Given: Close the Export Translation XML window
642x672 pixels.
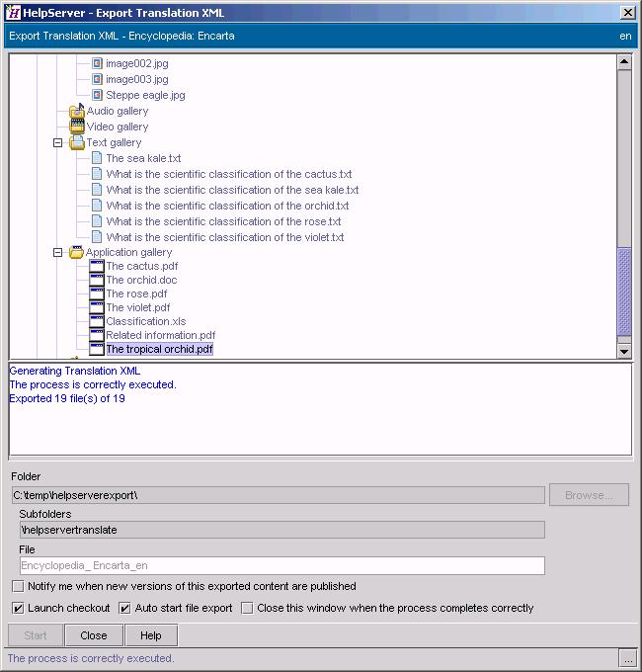Looking at the screenshot, I should tap(628, 13).
